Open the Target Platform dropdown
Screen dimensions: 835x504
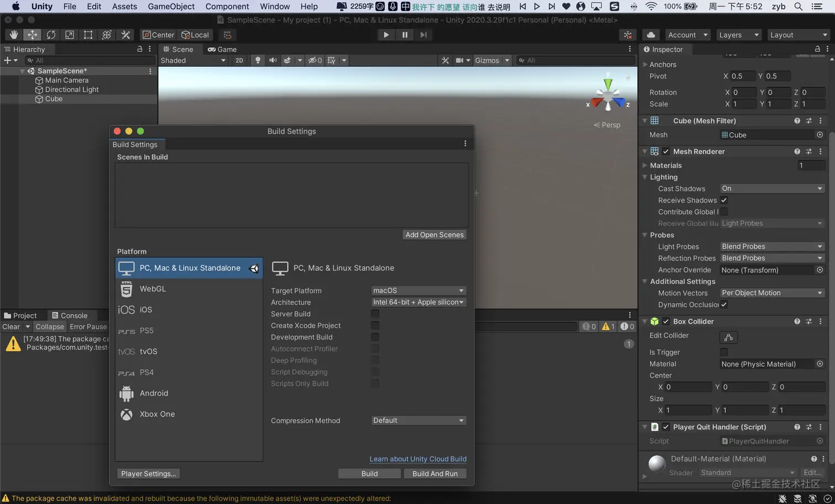[x=419, y=290]
